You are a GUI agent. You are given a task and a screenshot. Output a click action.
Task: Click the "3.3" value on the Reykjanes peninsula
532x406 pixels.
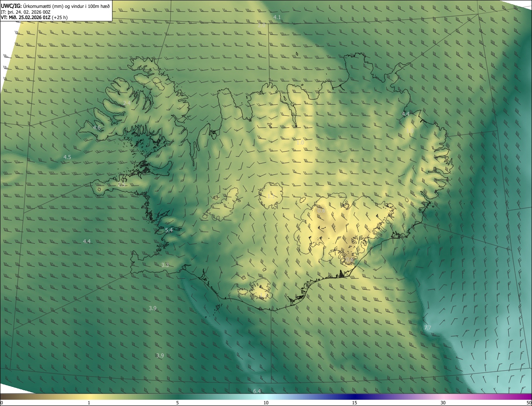click(x=165, y=264)
